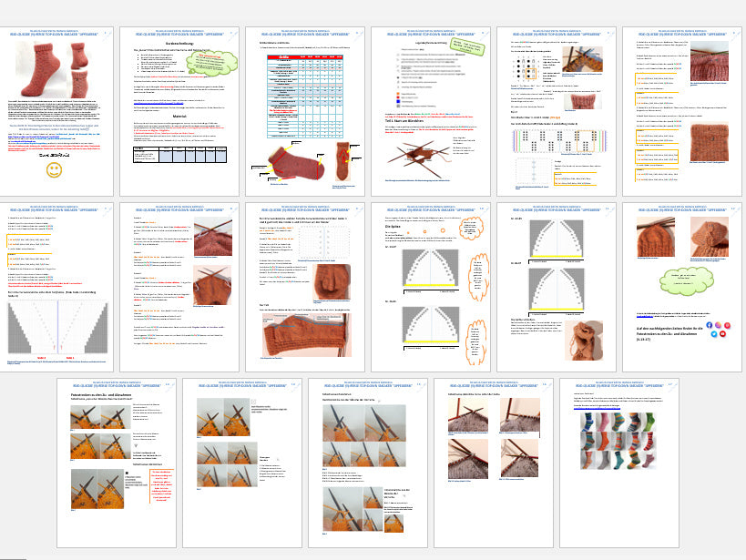Click the 'Material' heading on page 2
The width and height of the screenshot is (746, 560).
tap(180, 115)
